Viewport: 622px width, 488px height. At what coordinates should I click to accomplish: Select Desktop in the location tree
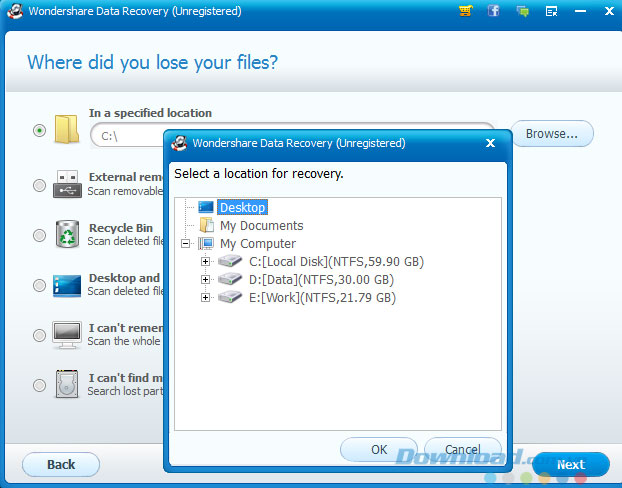tap(242, 207)
